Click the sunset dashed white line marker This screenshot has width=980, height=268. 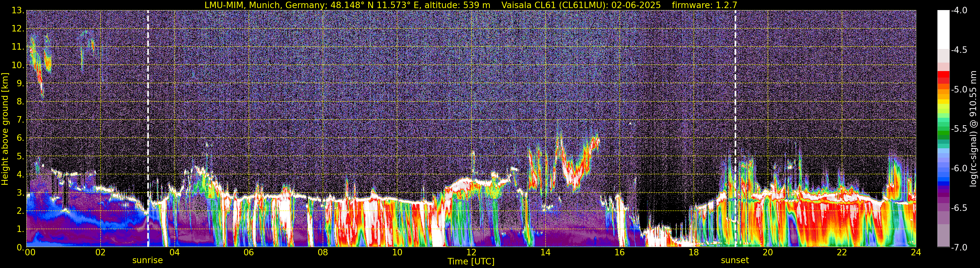735,129
